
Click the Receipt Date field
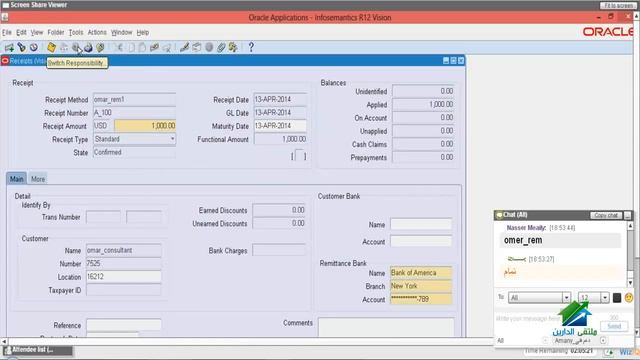(280, 100)
